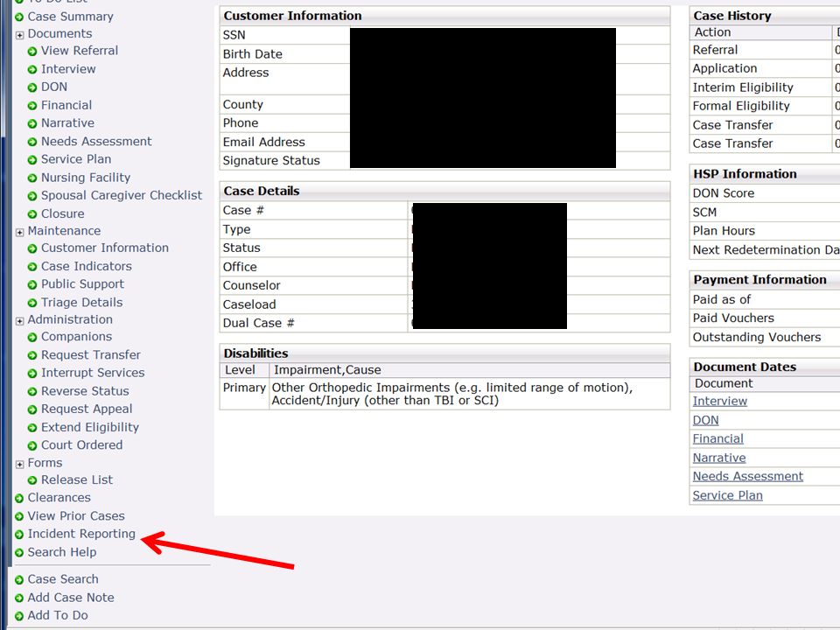Click the Other Orthopedic Impairments disability text
The height and width of the screenshot is (630, 840).
pos(451,395)
